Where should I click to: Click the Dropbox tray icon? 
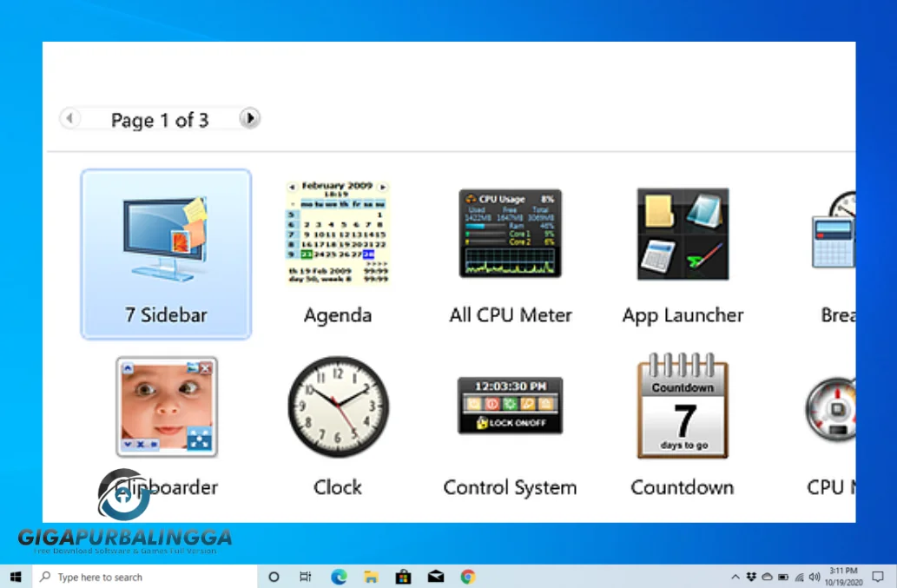[751, 577]
